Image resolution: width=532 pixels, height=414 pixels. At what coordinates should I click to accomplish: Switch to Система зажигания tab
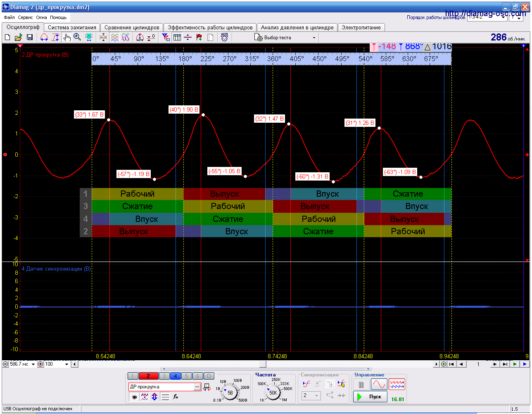tap(72, 28)
